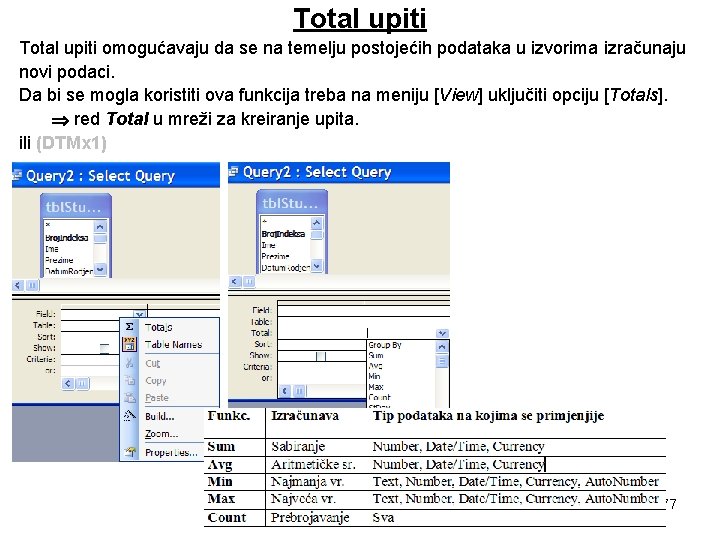Pick Min in the Total dropdown list

click(374, 376)
